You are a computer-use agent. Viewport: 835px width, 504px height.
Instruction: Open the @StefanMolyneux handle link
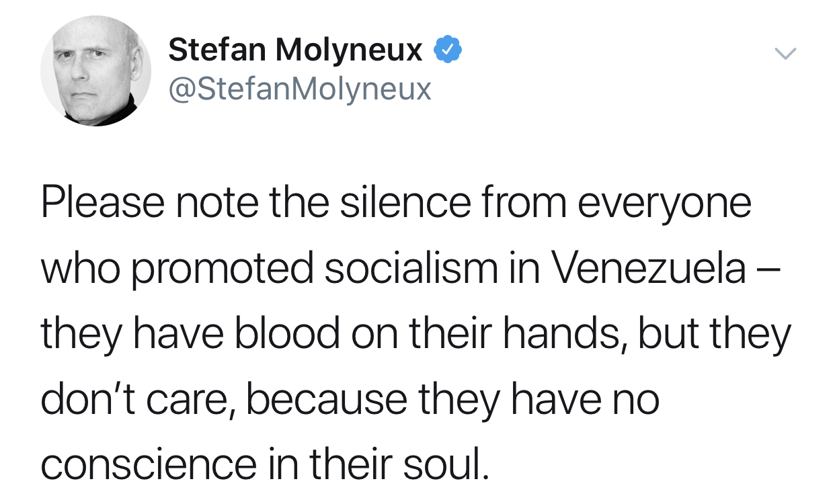tap(299, 88)
